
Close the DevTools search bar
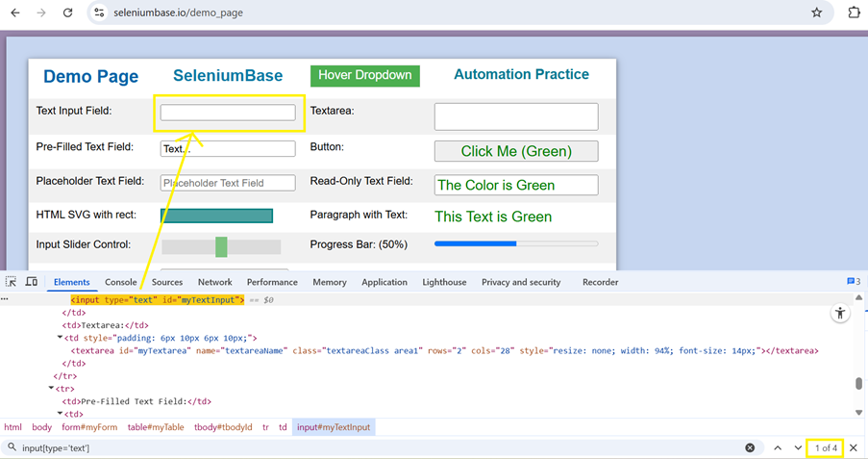click(853, 447)
